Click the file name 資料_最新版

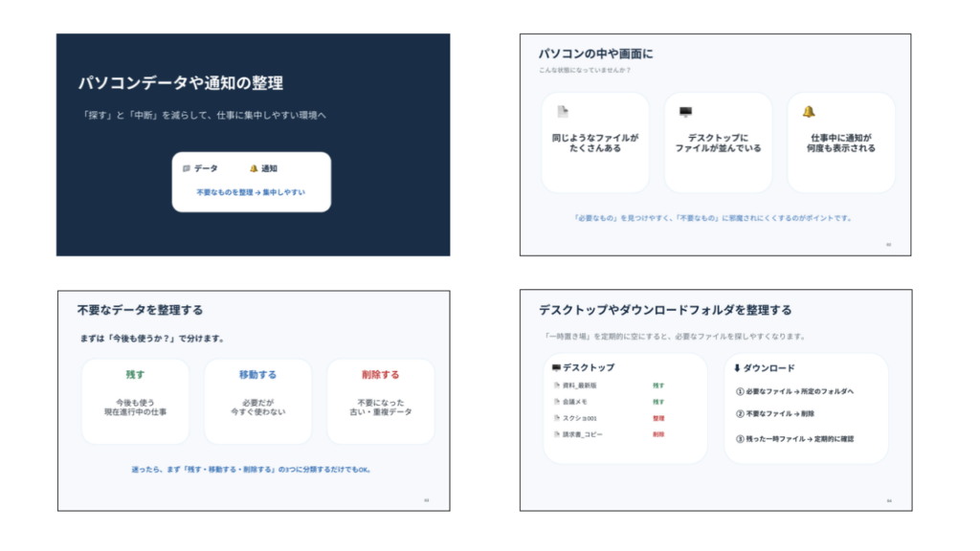coord(579,386)
